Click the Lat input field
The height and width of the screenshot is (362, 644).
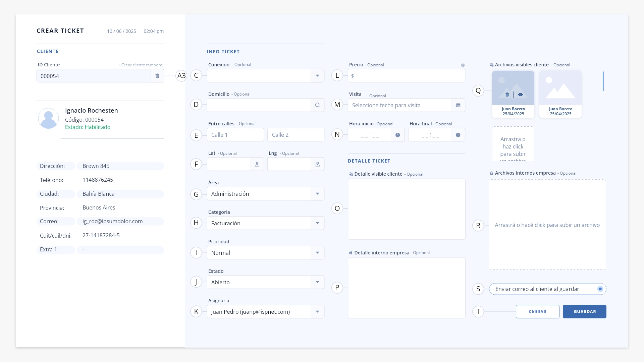229,164
